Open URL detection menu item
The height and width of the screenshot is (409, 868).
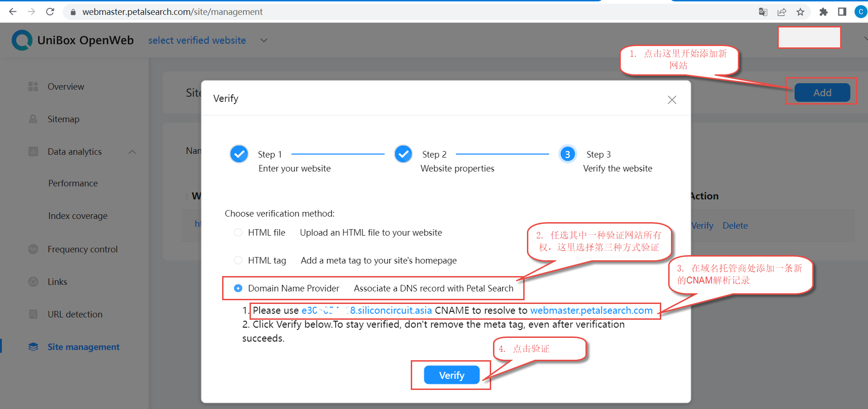pos(75,314)
